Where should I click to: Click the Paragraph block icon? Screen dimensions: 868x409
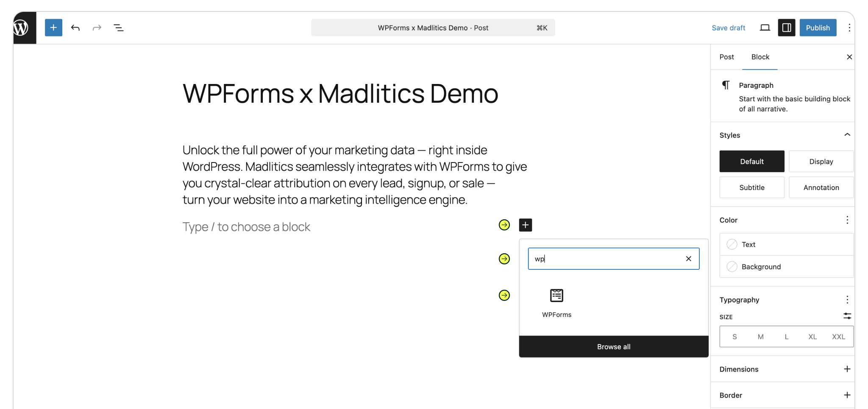(726, 85)
